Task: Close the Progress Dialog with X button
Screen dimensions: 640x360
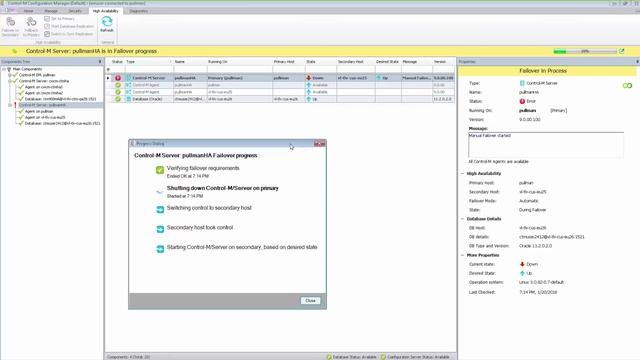Action: [320, 143]
